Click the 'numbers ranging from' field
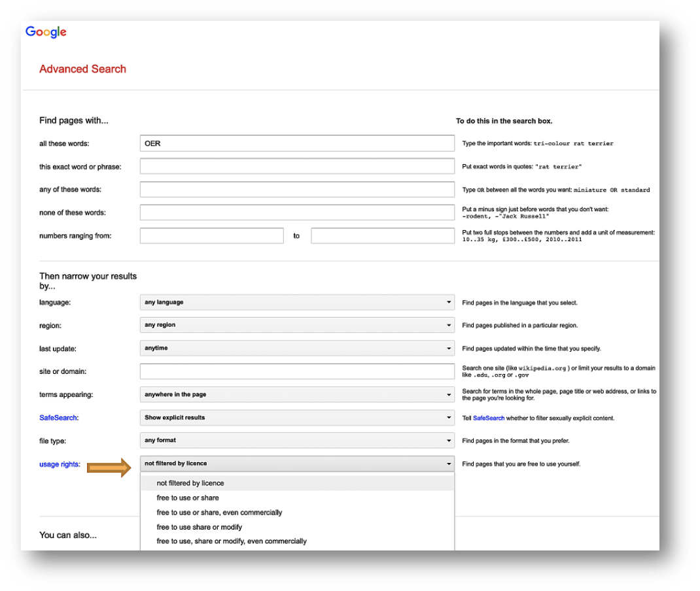700x591 pixels. (x=209, y=235)
